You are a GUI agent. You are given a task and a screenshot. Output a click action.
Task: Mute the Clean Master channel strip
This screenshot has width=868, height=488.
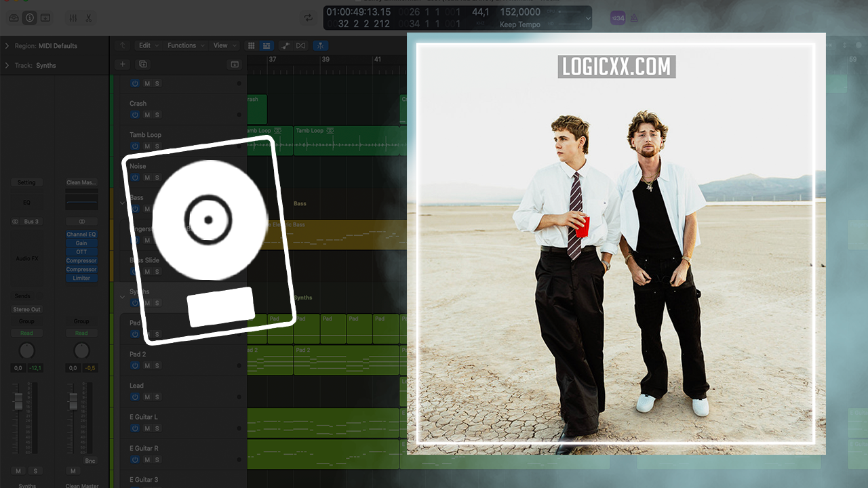(73, 471)
